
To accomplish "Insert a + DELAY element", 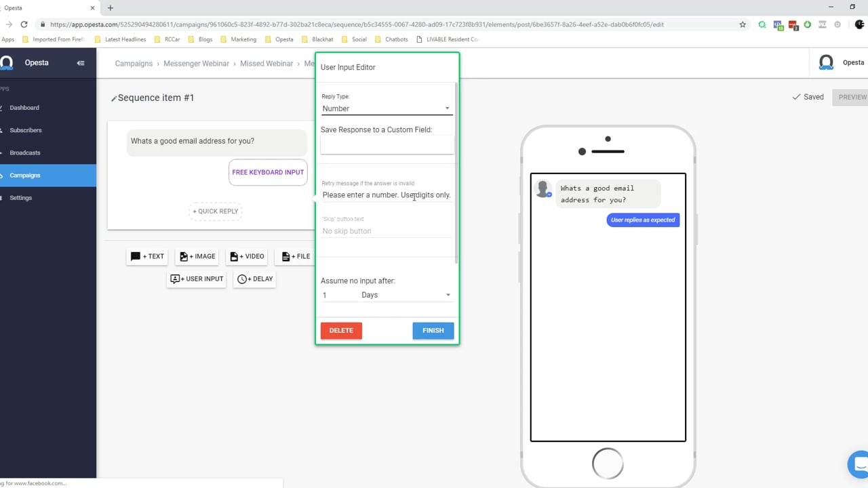I will pyautogui.click(x=254, y=279).
